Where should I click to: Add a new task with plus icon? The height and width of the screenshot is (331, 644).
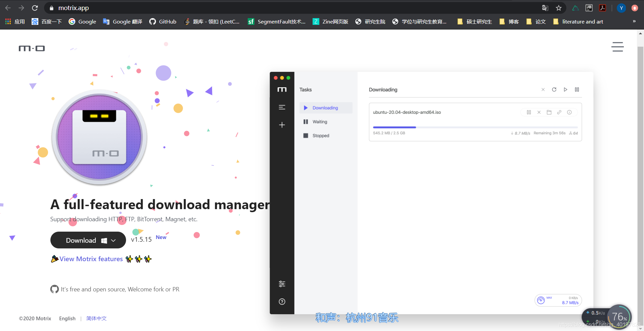point(282,125)
